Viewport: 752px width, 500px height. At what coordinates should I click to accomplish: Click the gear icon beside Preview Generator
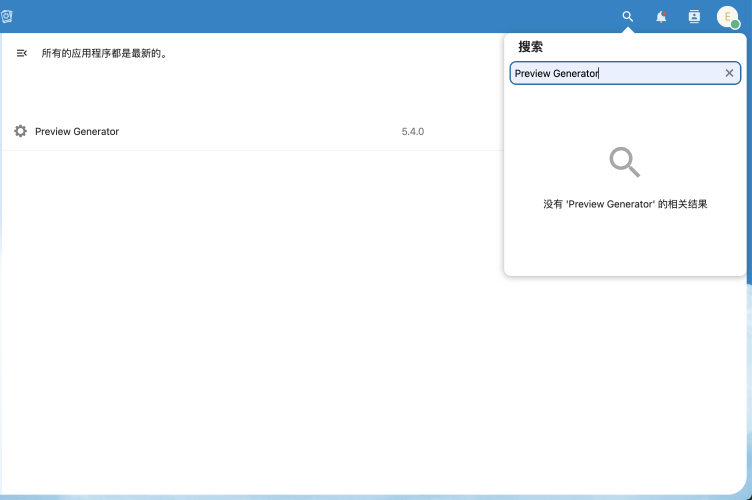click(20, 131)
